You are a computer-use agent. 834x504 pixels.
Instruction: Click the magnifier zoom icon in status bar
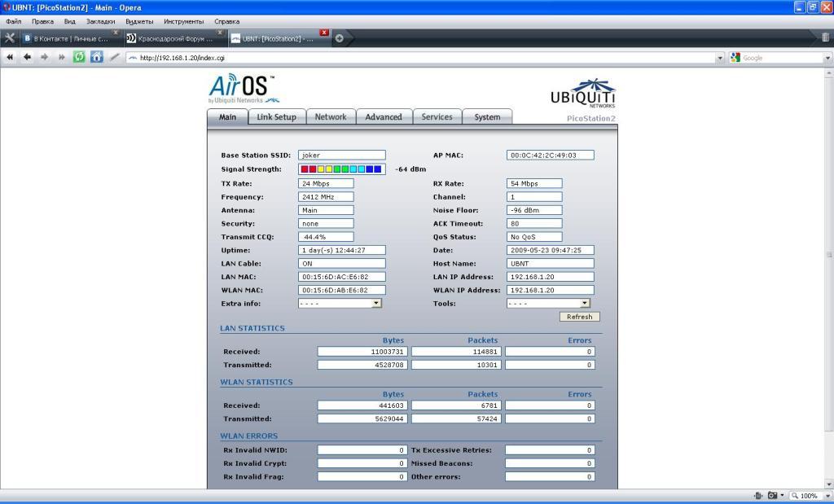tap(795, 496)
